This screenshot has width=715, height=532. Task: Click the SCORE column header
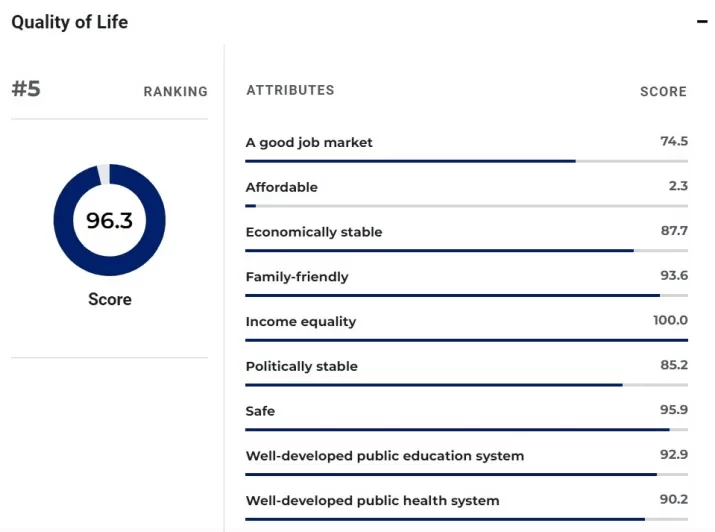[x=663, y=91]
